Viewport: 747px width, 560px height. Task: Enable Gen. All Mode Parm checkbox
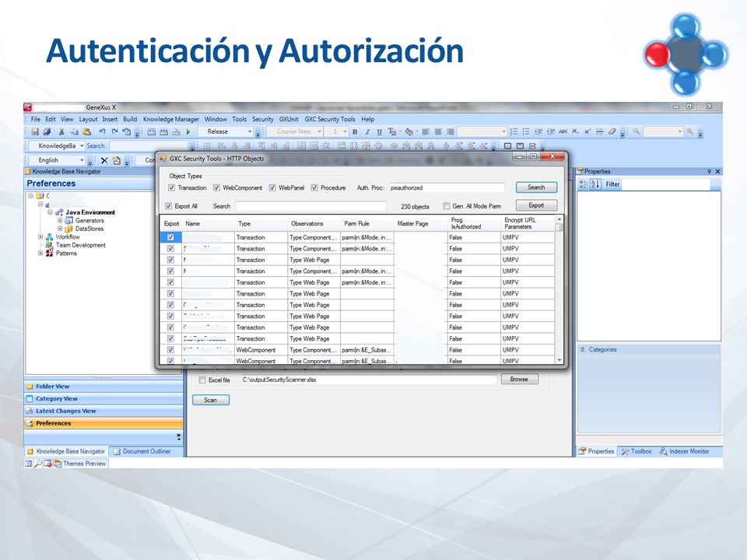coord(447,206)
